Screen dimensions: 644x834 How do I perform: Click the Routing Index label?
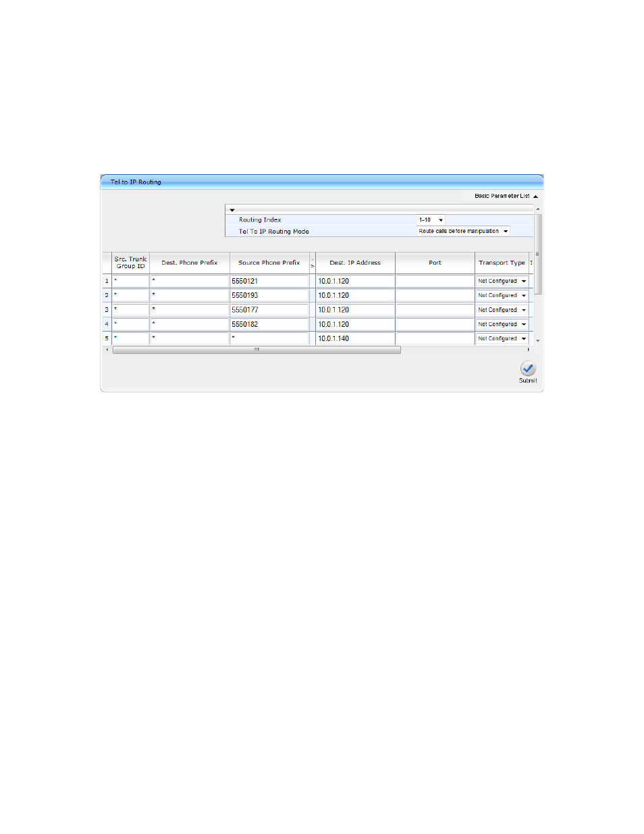coord(260,219)
